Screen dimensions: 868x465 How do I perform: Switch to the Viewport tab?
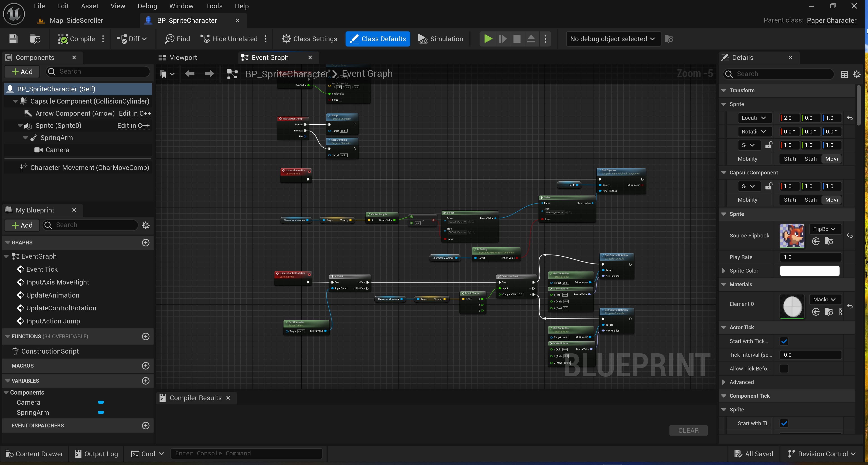point(183,58)
